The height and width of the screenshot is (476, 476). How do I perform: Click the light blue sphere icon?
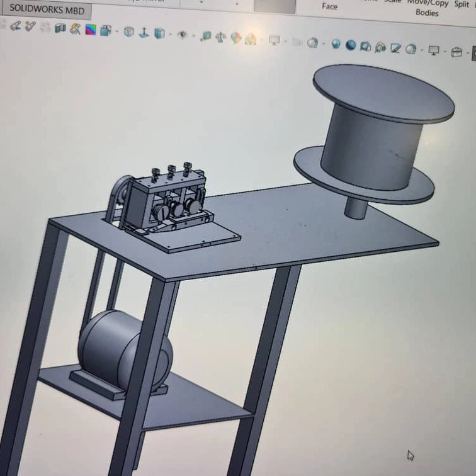[336, 44]
